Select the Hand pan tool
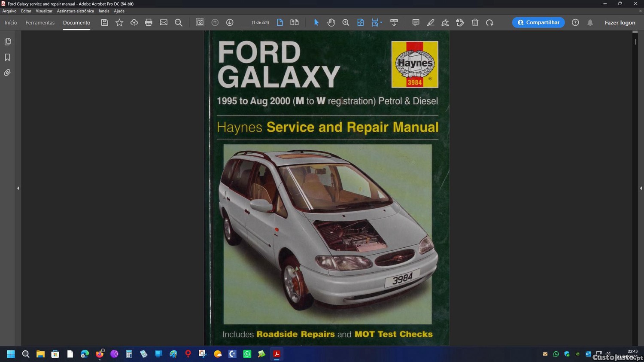The width and height of the screenshot is (644, 362). point(331,22)
